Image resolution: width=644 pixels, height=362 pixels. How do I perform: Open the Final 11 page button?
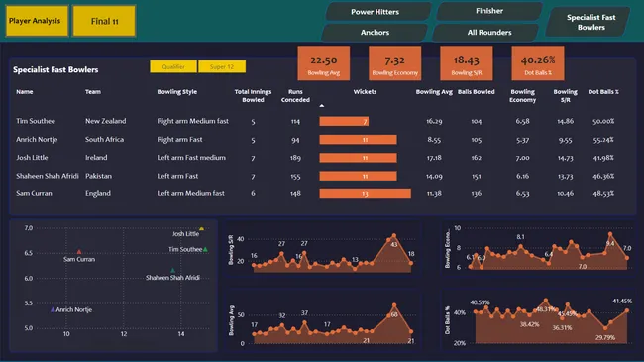pyautogui.click(x=104, y=21)
